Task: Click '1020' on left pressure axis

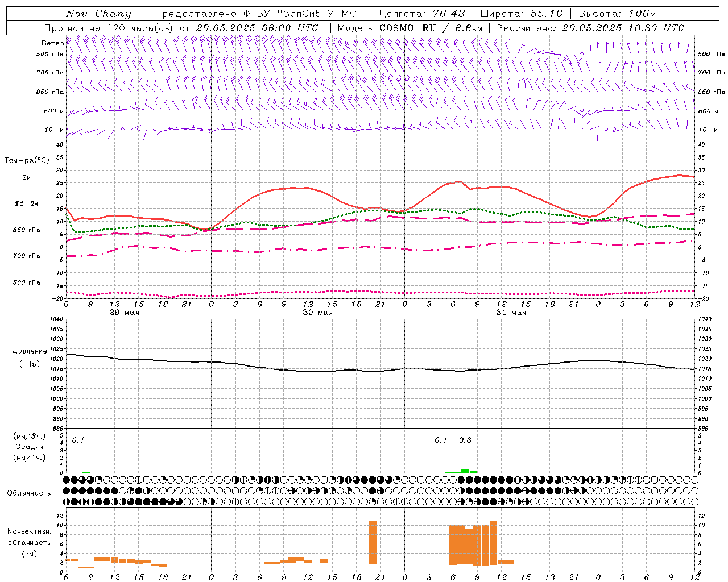Action: point(56,359)
